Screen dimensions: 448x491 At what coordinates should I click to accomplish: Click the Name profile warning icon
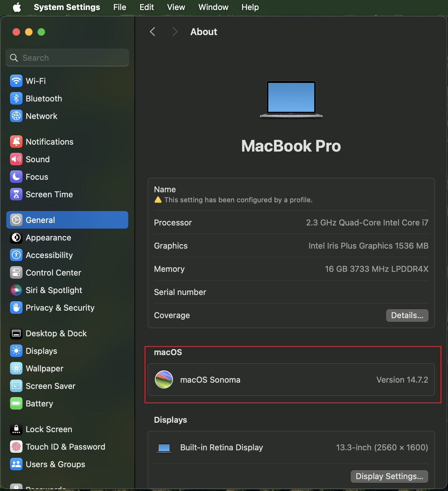click(x=158, y=200)
